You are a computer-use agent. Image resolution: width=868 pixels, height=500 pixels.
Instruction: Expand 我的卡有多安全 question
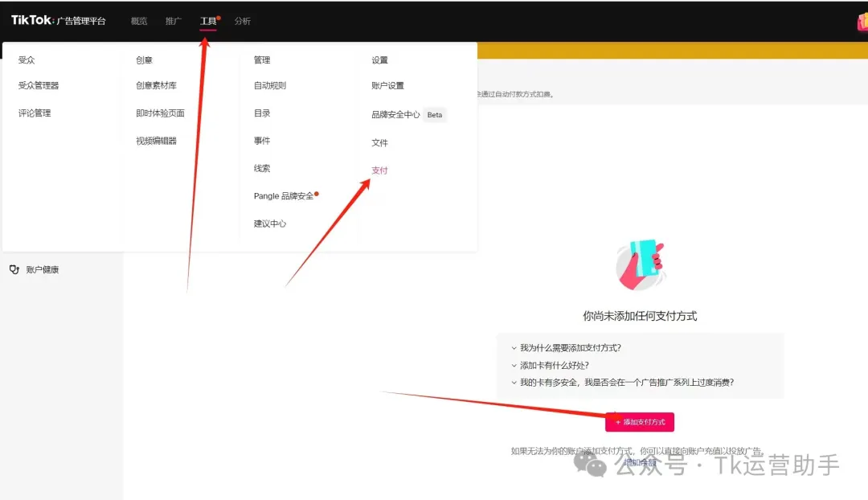pyautogui.click(x=626, y=383)
